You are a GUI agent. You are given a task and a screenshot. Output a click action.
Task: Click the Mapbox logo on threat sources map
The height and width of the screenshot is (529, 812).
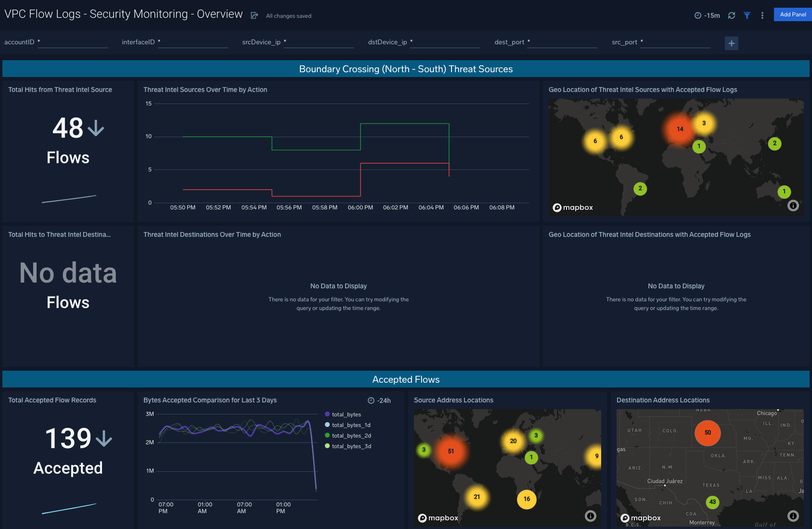(573, 207)
